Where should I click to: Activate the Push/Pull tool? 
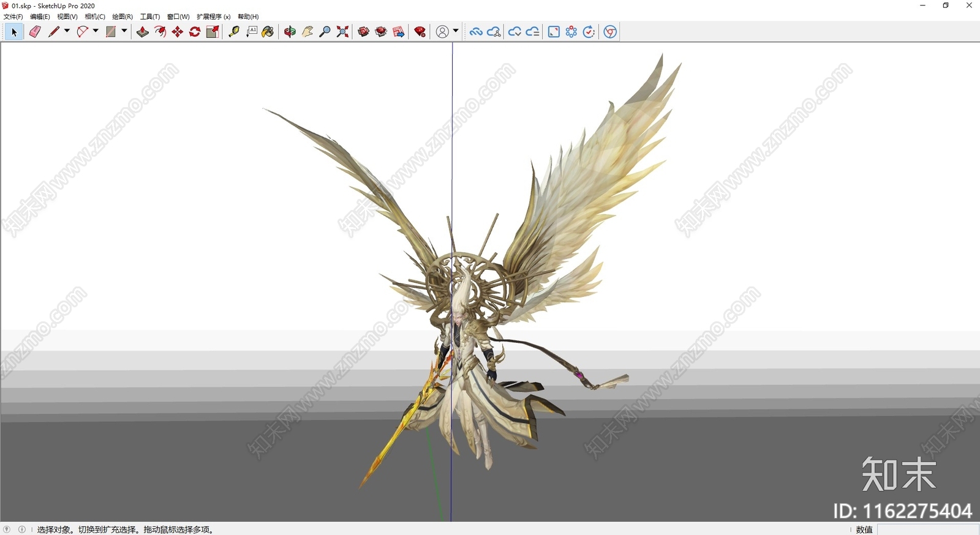pos(143,32)
